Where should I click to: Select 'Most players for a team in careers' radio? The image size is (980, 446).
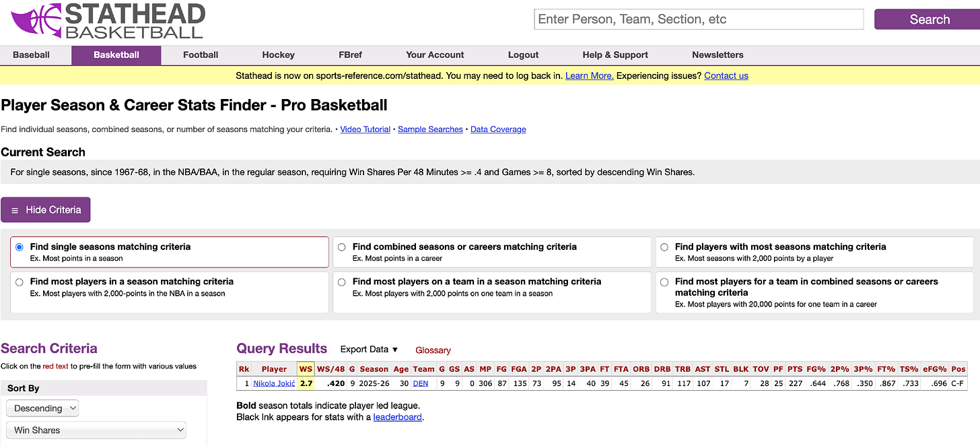[x=664, y=282]
